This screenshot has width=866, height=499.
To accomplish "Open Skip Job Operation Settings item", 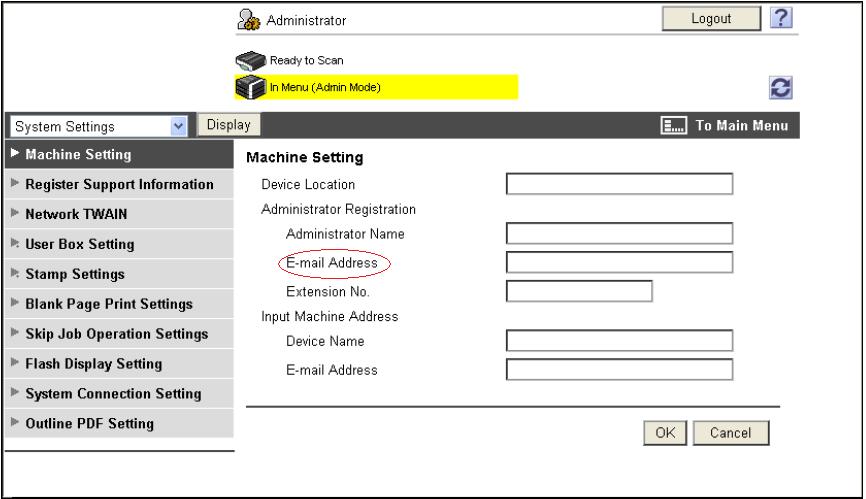I will 119,333.
